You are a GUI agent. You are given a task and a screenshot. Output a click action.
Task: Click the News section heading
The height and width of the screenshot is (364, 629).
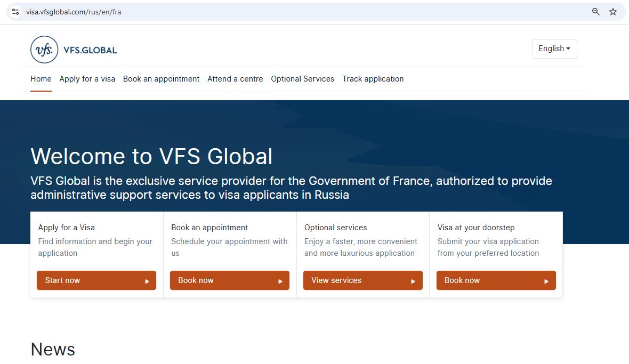coord(53,349)
